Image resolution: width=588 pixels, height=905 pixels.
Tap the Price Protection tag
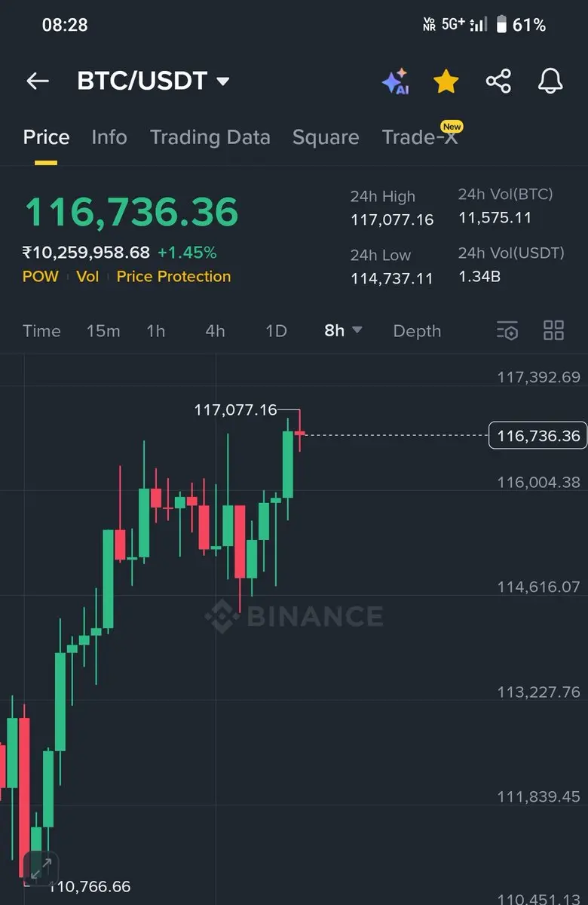point(173,276)
